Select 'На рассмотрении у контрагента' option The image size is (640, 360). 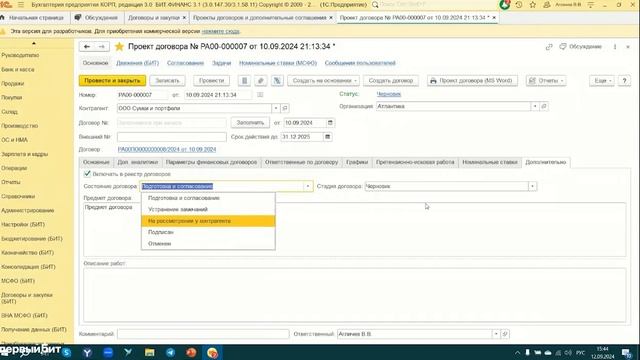click(208, 221)
